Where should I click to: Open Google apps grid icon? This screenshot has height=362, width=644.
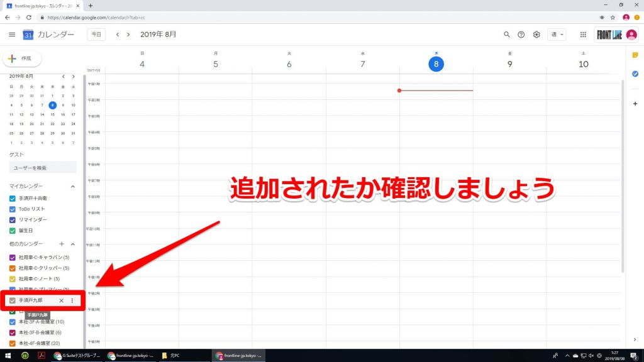(x=583, y=35)
